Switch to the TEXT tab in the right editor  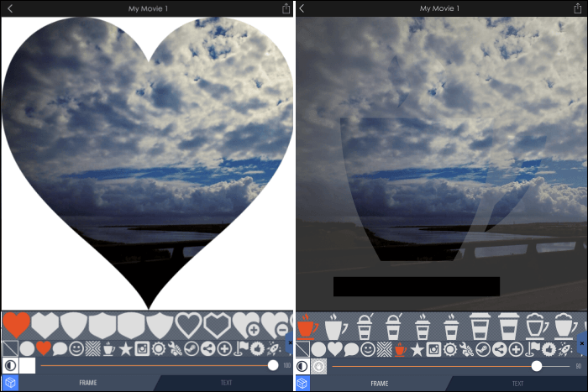pos(518,383)
